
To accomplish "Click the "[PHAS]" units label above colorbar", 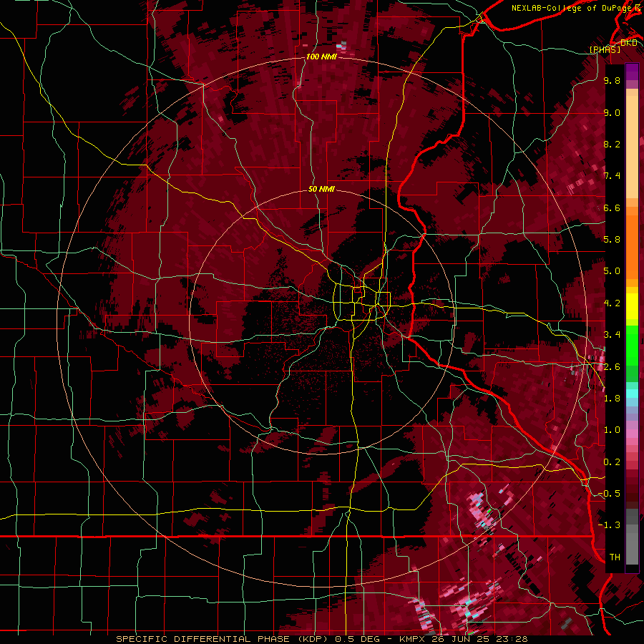I will tap(605, 50).
